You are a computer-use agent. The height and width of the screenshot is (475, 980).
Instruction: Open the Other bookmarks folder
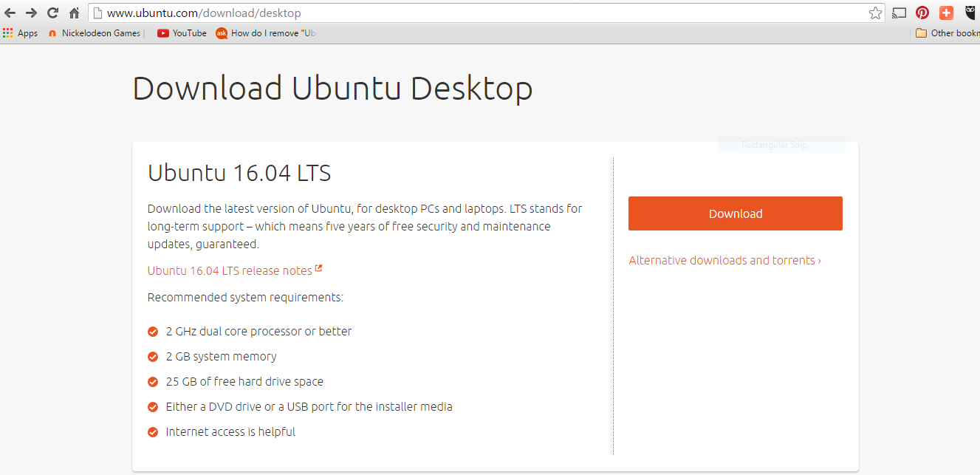pyautogui.click(x=948, y=33)
